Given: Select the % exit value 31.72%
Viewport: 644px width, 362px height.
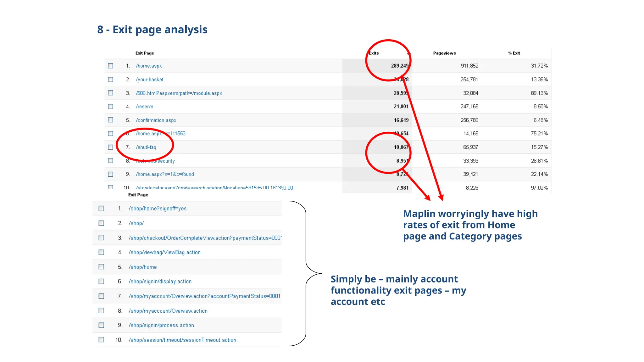Looking at the screenshot, I should [539, 66].
